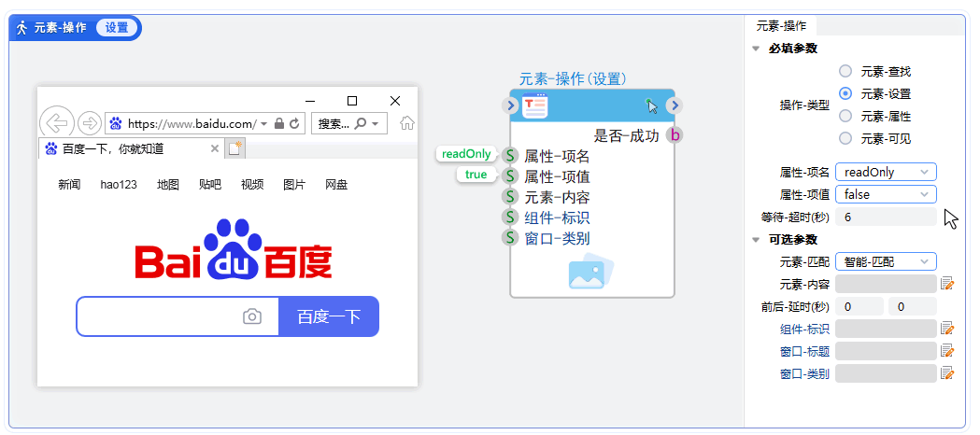The width and height of the screenshot is (980, 435).
Task: Click the browser back arrow button
Action: pos(57,122)
